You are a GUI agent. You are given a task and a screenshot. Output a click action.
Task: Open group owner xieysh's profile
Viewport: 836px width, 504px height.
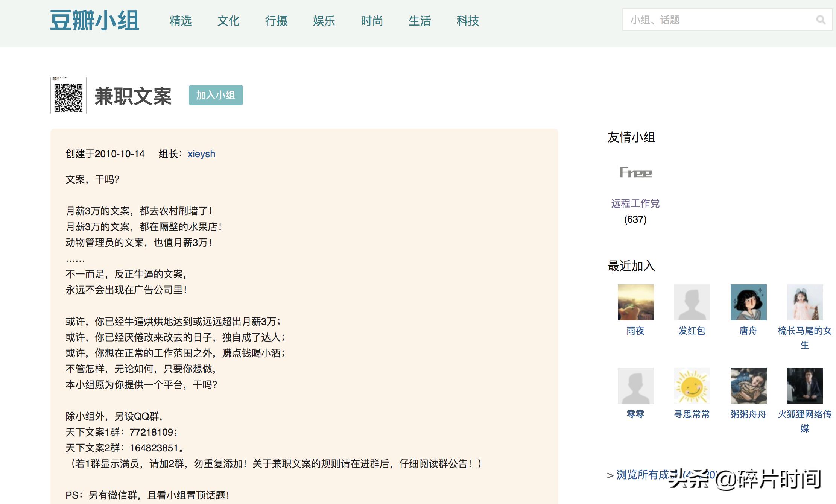pos(201,154)
